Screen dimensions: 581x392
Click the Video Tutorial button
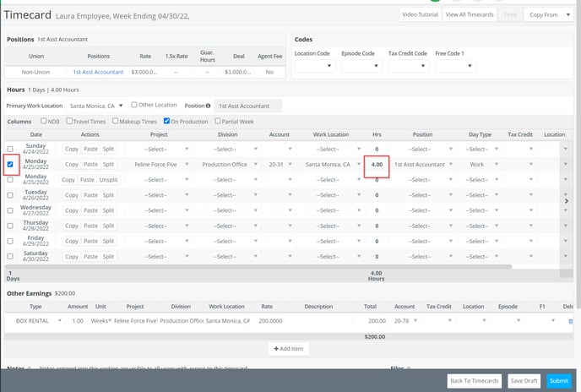(x=420, y=15)
